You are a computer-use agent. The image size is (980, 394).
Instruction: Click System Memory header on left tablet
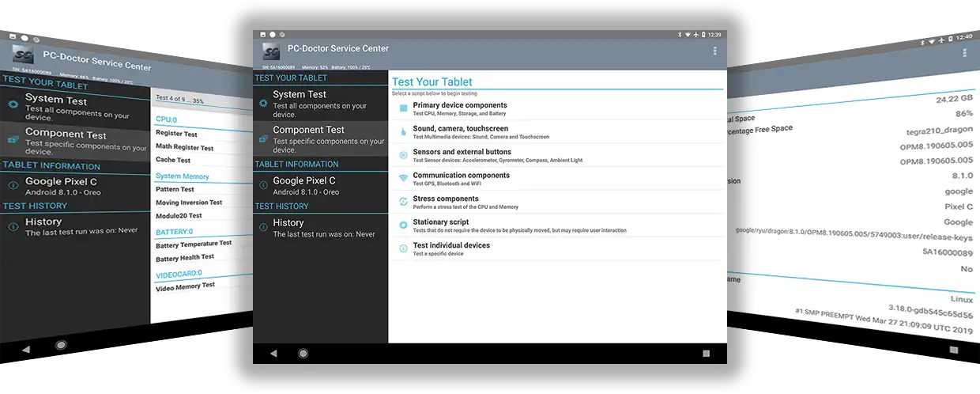tap(182, 176)
